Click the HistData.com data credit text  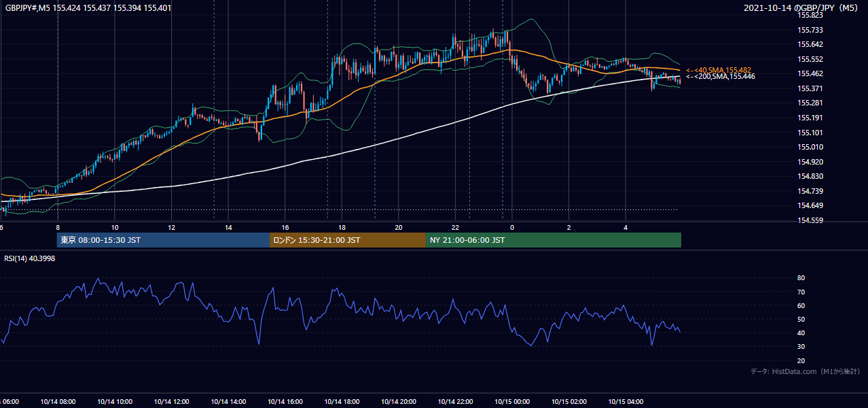806,371
